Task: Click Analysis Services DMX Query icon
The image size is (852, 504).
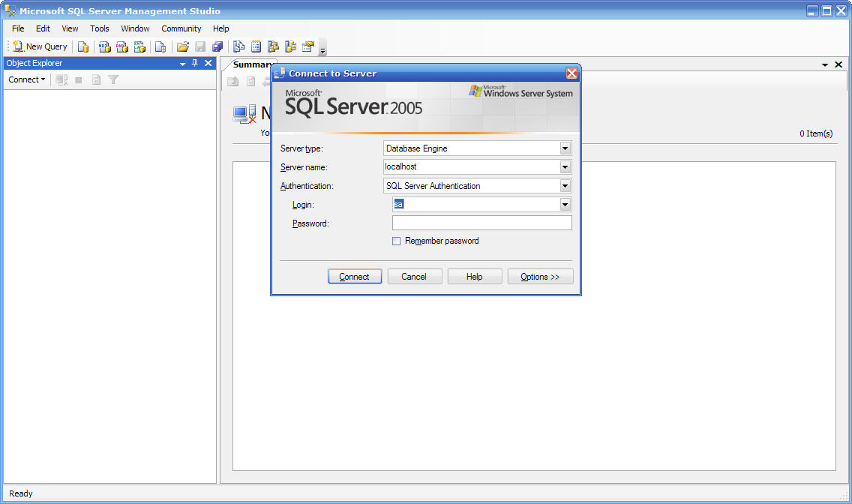Action: (x=121, y=46)
